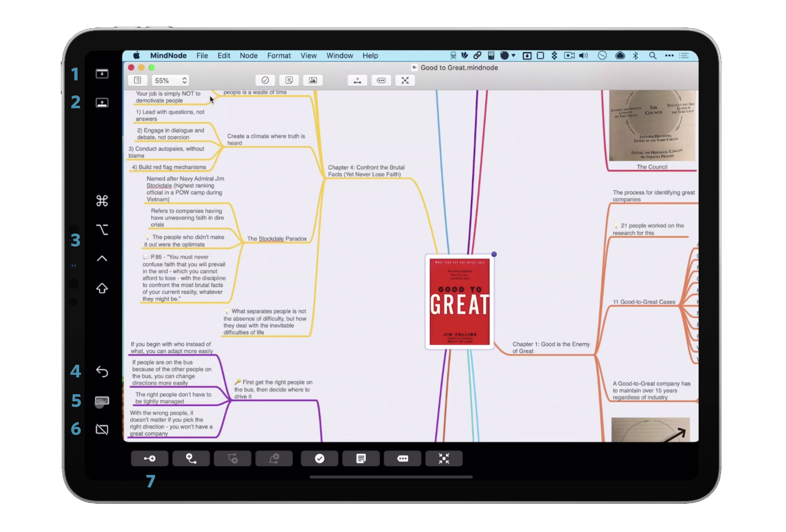Tap the Sidecar show/hide Dock icon
The image size is (786, 532).
[x=102, y=102]
